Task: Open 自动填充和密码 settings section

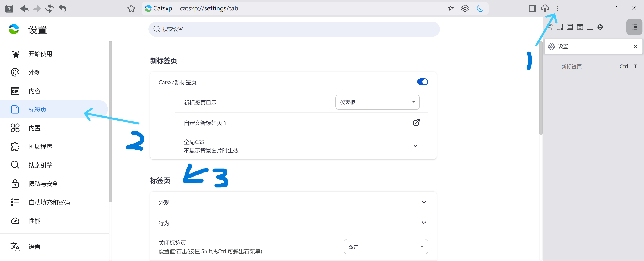Action: point(54,202)
